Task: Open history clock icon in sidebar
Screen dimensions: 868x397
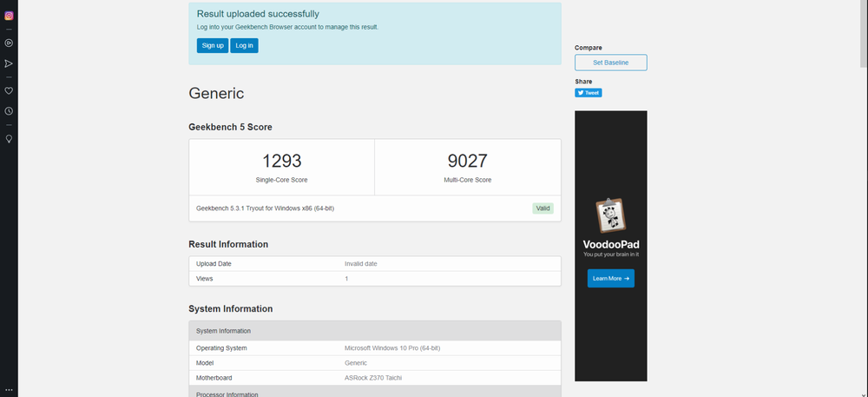Action: 9,111
